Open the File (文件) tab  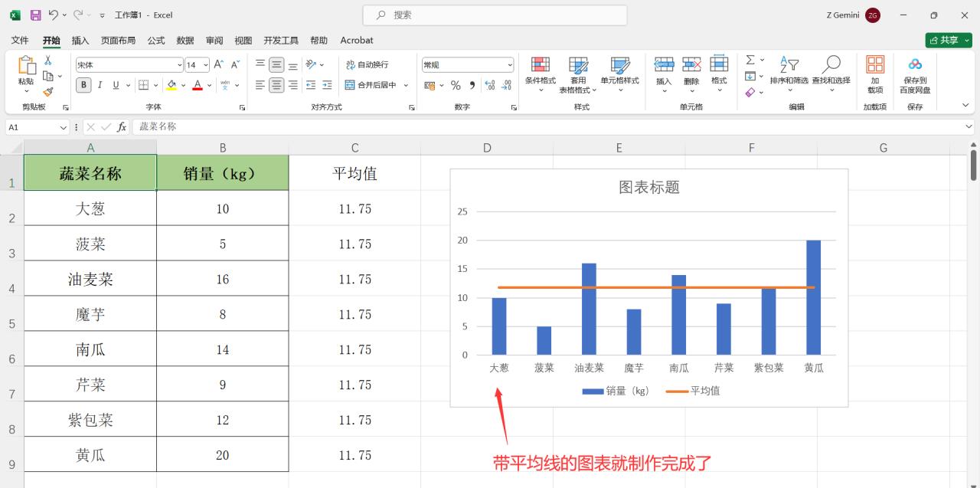20,40
